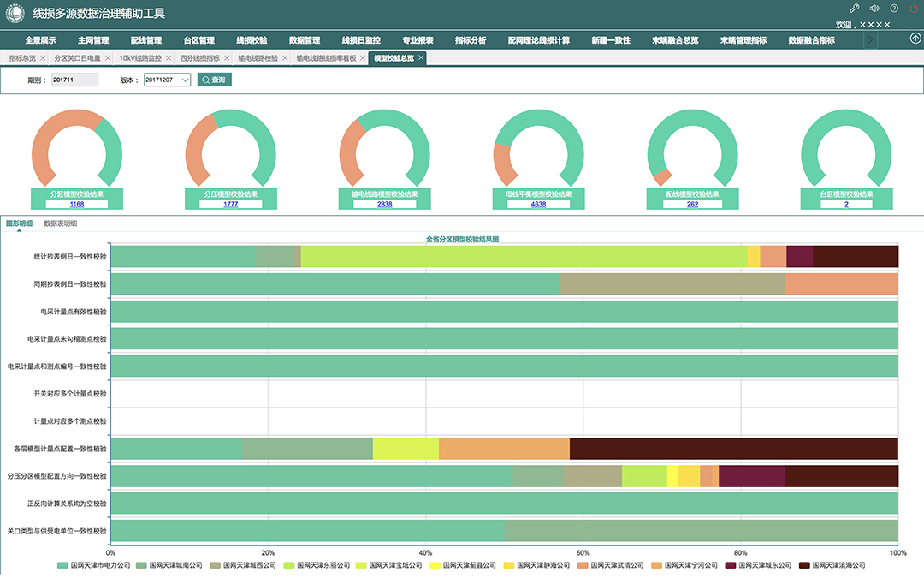The width and height of the screenshot is (924, 578).
Task: Close the 10kV线路监控 tab
Action: 169,58
